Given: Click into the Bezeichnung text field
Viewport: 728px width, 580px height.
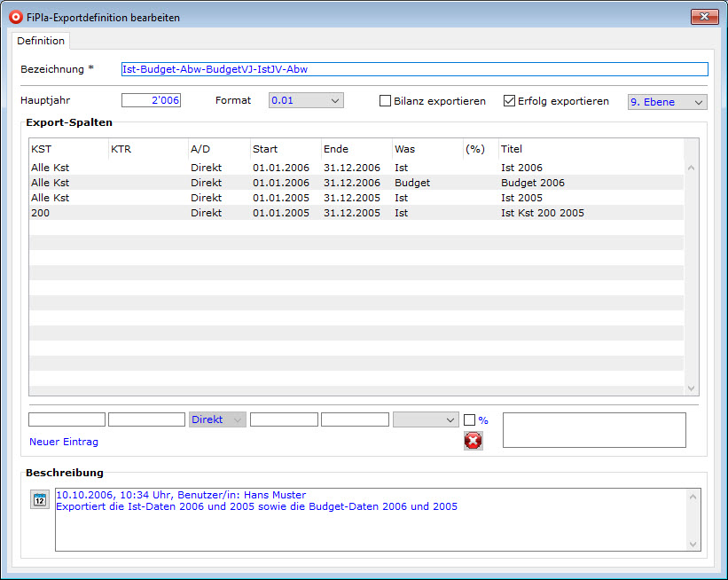Looking at the screenshot, I should click(414, 69).
